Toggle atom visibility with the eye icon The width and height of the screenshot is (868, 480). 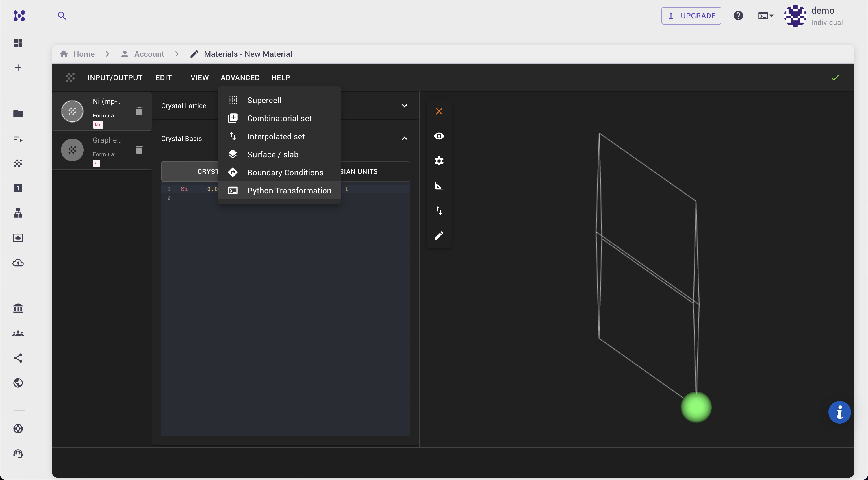tap(439, 136)
